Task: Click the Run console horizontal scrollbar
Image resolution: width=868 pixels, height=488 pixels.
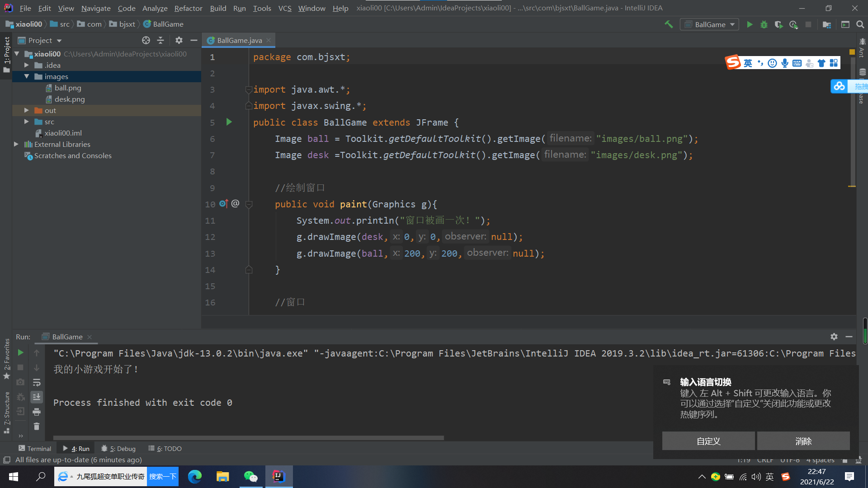Action: click(249, 437)
